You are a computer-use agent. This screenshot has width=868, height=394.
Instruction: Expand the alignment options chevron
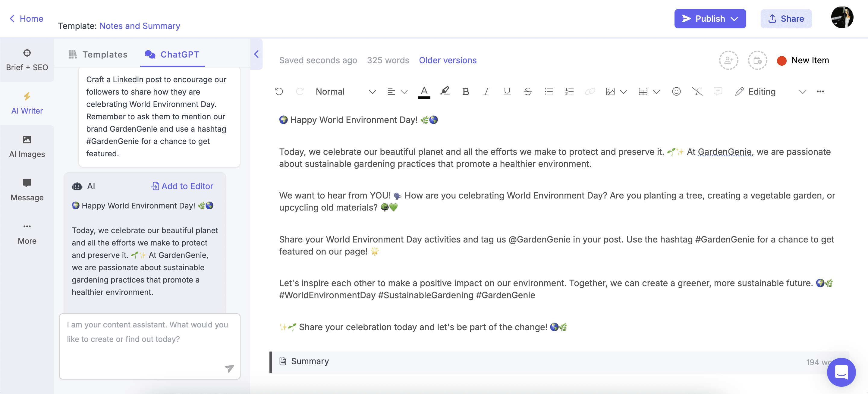coord(404,92)
